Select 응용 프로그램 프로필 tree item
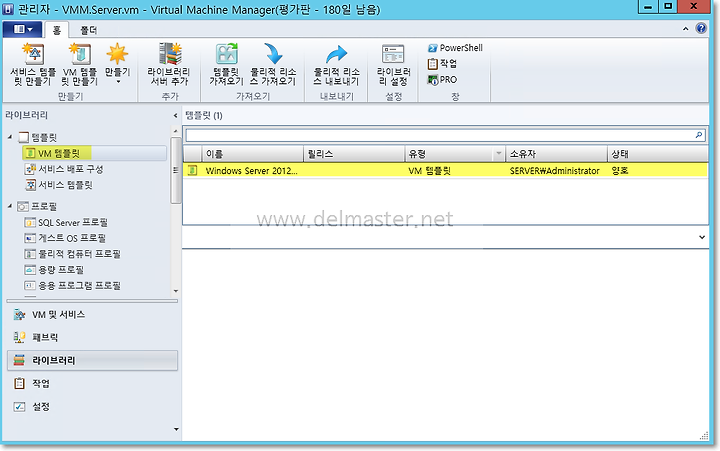720x451 pixels. [x=73, y=286]
